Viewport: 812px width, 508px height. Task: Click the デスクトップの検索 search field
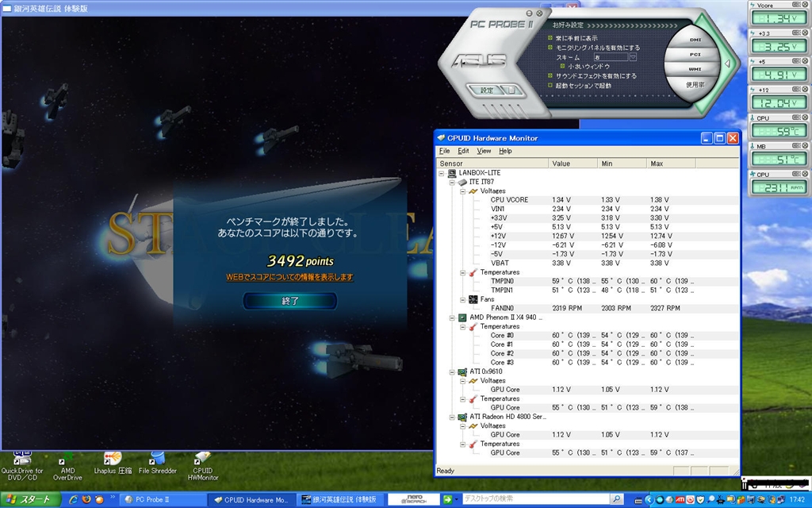coord(536,499)
